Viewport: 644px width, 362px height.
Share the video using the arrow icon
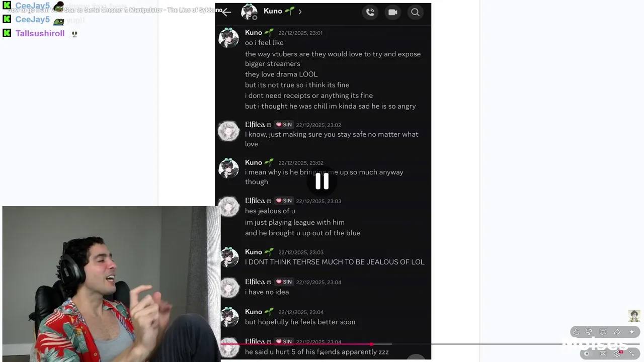click(617, 332)
